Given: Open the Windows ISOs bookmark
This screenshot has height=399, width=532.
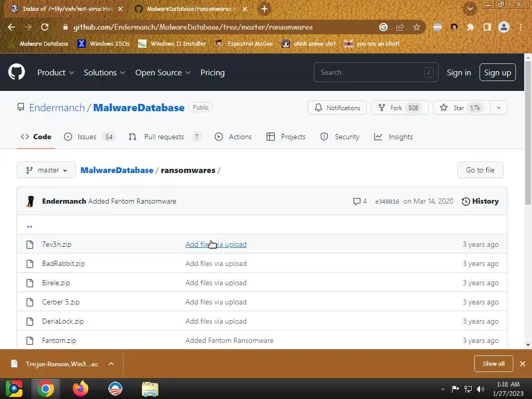Looking at the screenshot, I should [104, 44].
